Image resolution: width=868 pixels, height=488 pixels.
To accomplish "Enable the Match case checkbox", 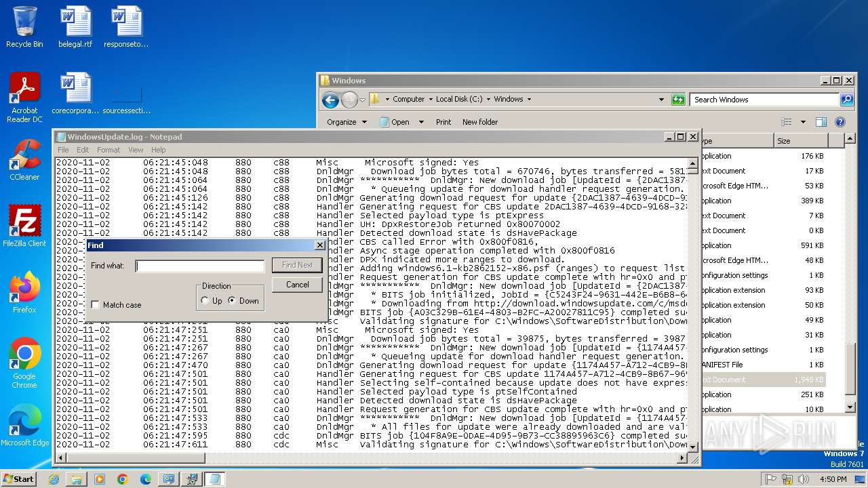I will tap(95, 305).
